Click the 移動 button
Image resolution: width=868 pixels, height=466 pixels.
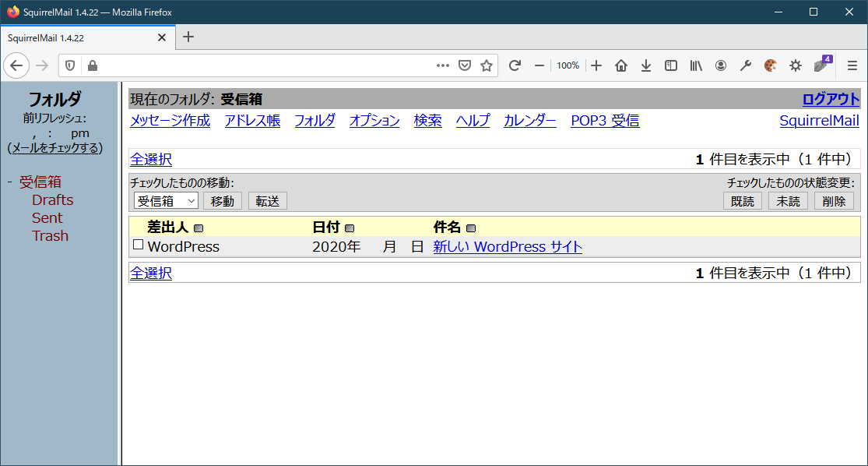223,201
